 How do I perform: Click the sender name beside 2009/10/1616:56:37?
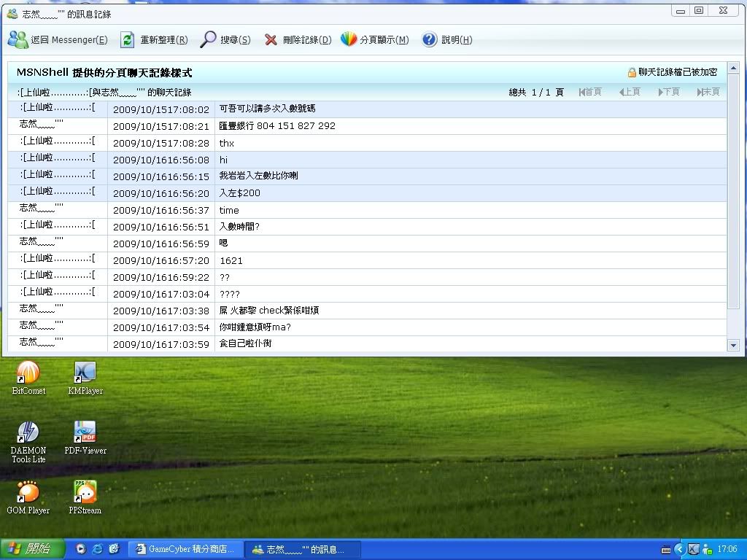click(x=41, y=208)
